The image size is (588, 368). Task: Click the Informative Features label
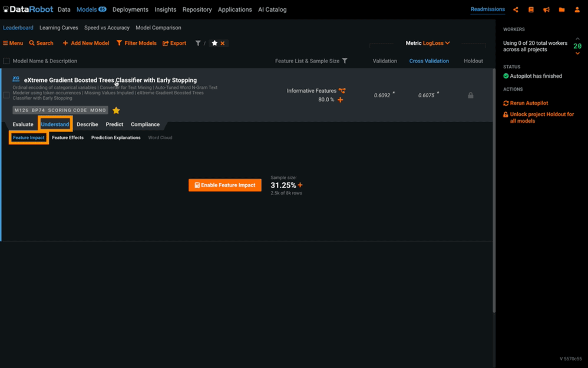tap(312, 90)
